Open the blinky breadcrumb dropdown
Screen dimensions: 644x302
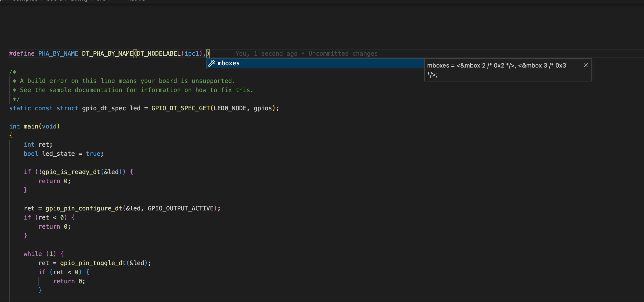point(79,1)
